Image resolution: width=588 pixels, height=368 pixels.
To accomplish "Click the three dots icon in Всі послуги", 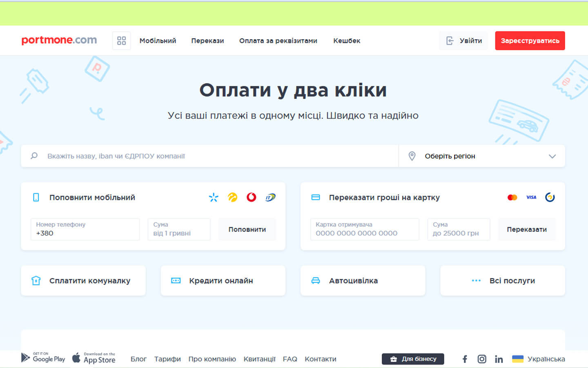I will coord(476,280).
